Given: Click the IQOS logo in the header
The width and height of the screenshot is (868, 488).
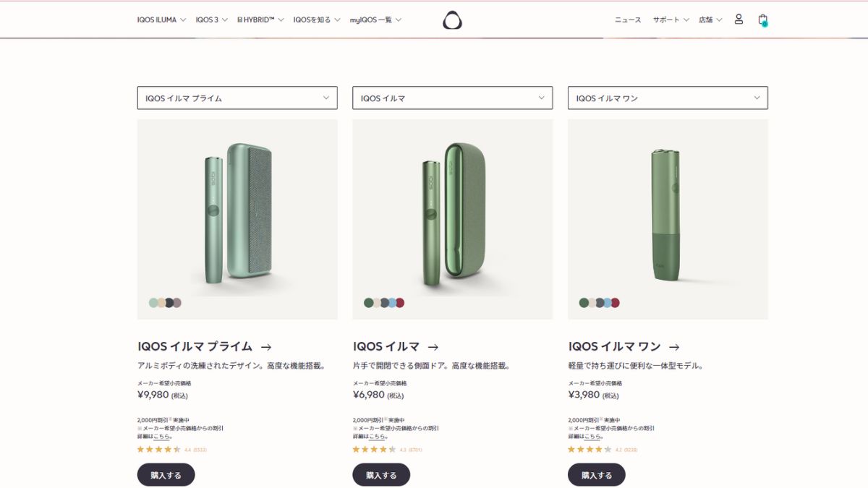Looking at the screenshot, I should [x=452, y=20].
